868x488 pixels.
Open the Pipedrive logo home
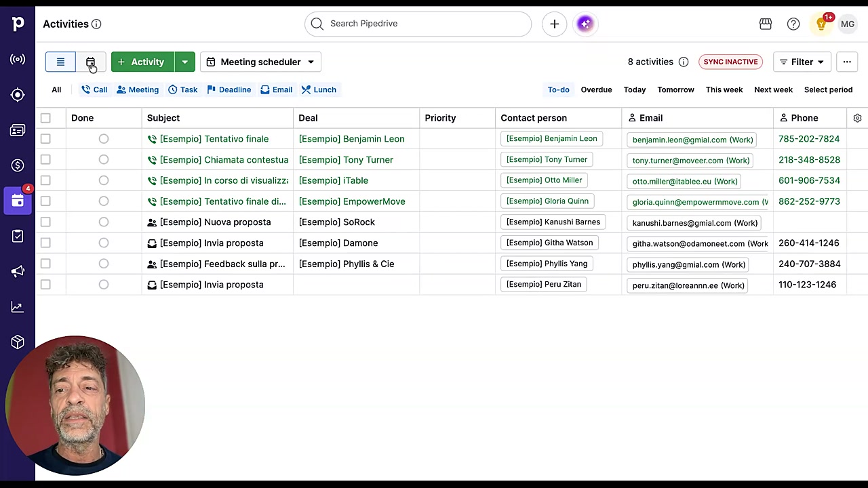18,24
